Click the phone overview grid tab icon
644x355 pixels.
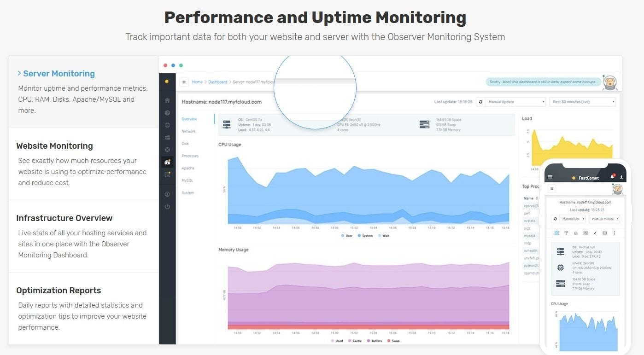click(556, 233)
